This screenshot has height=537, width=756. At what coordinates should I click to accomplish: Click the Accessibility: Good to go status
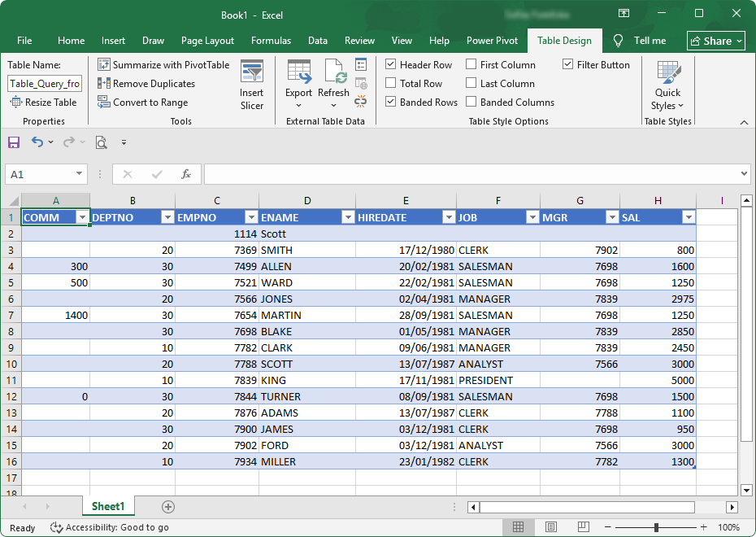(110, 527)
